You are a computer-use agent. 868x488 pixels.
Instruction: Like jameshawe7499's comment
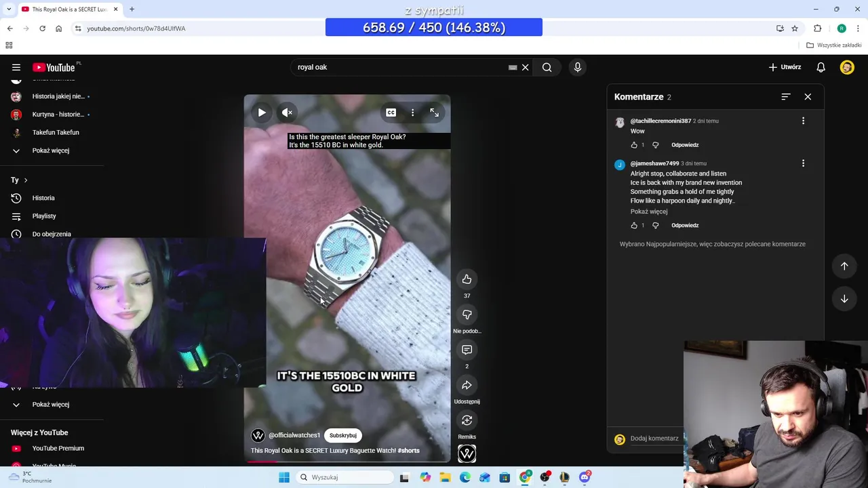pos(634,226)
